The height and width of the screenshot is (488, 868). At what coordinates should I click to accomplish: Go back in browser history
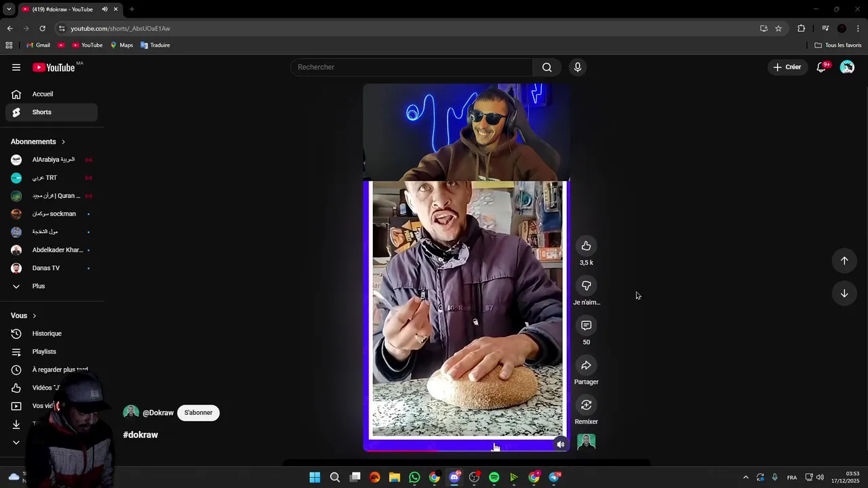tap(9, 28)
